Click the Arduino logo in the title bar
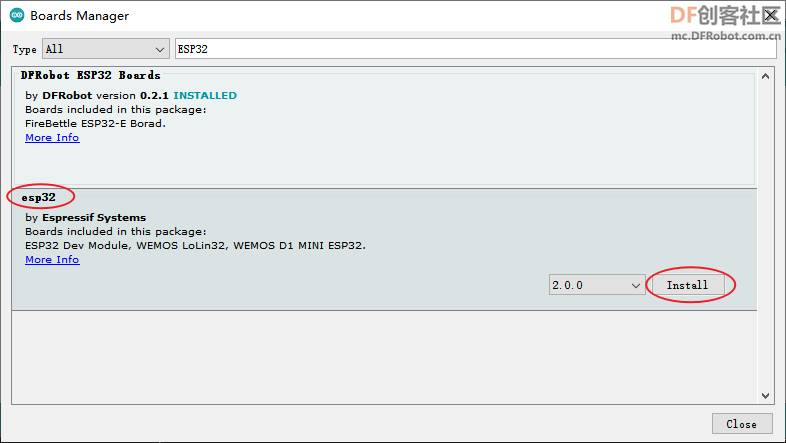 click(17, 15)
